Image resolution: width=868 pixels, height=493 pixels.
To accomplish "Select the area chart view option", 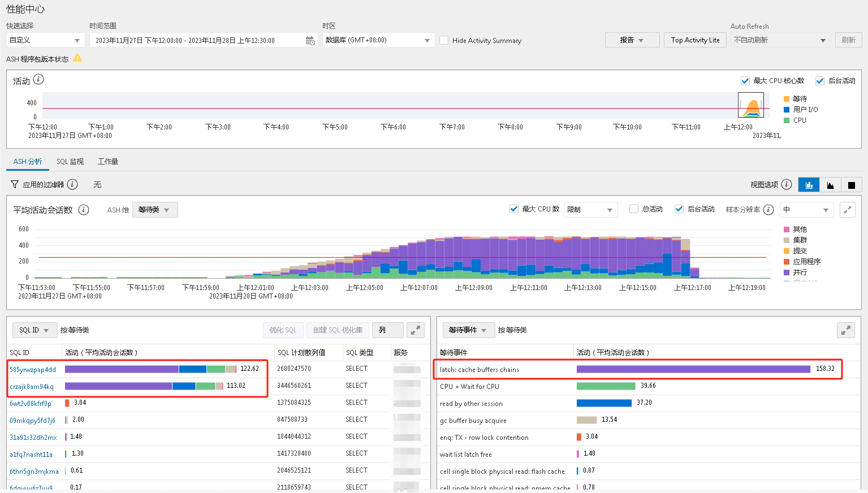I will click(830, 185).
